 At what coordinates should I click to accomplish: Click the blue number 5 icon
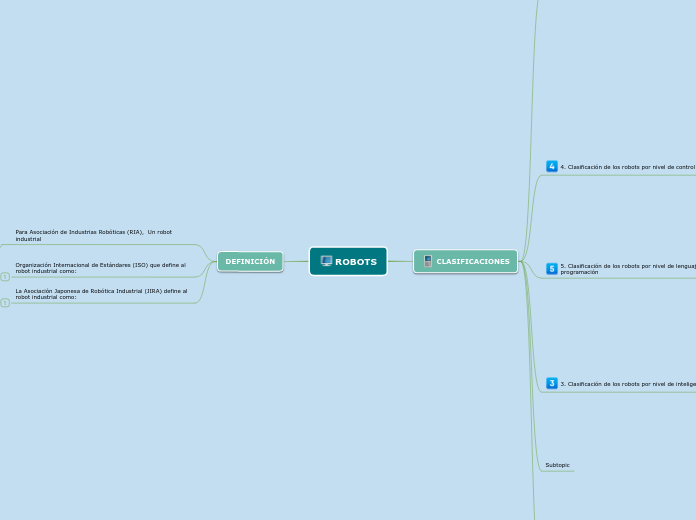coord(552,268)
